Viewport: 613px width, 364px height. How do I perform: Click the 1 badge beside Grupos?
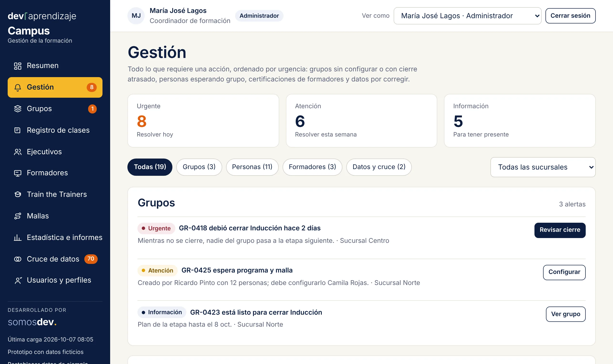point(92,109)
